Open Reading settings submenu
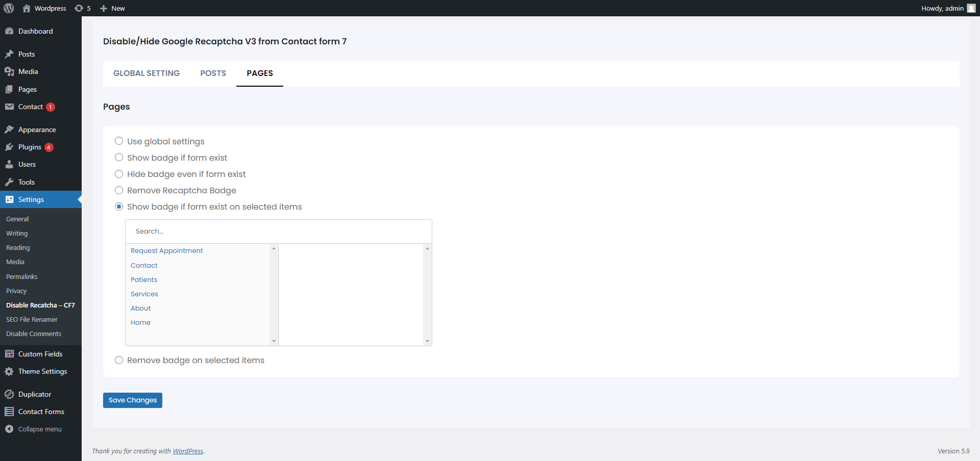This screenshot has width=980, height=461. click(18, 247)
